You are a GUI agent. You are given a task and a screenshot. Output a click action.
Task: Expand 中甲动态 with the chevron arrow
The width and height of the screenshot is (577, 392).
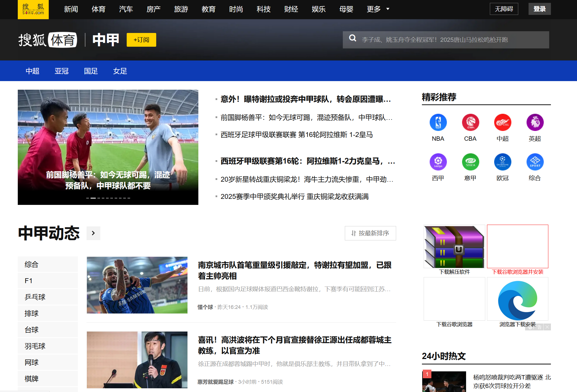click(93, 233)
